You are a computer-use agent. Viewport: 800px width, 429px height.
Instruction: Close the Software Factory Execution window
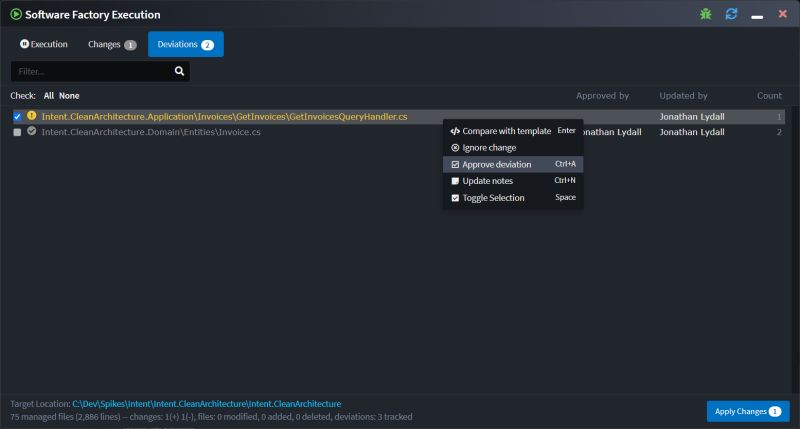point(783,14)
